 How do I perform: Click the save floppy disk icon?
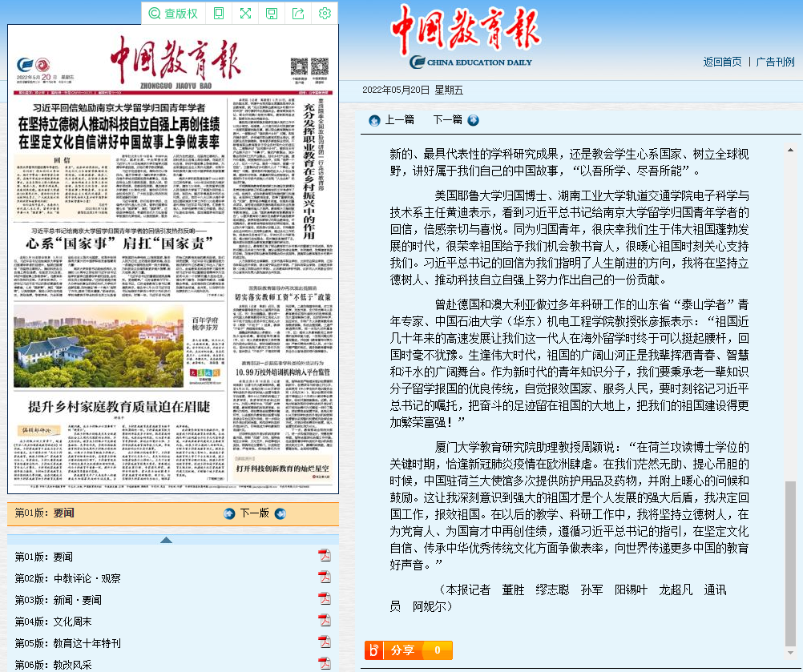coord(272,13)
